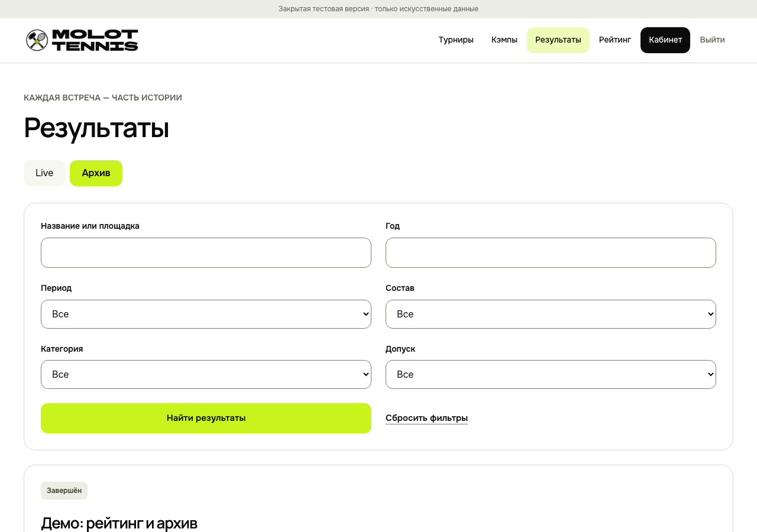Click the Каждая встреча — часть истории tagline
This screenshot has width=757, height=532.
[103, 98]
